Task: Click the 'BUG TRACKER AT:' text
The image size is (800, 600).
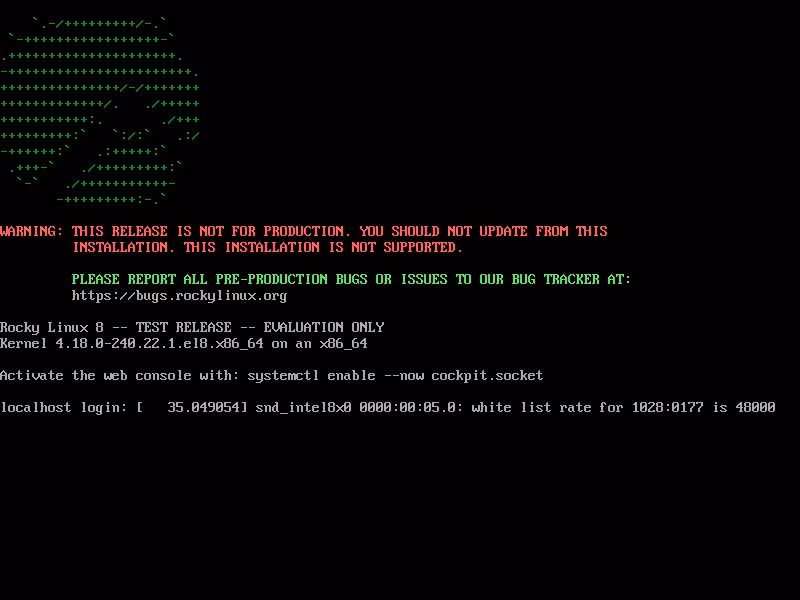Action: click(x=571, y=280)
